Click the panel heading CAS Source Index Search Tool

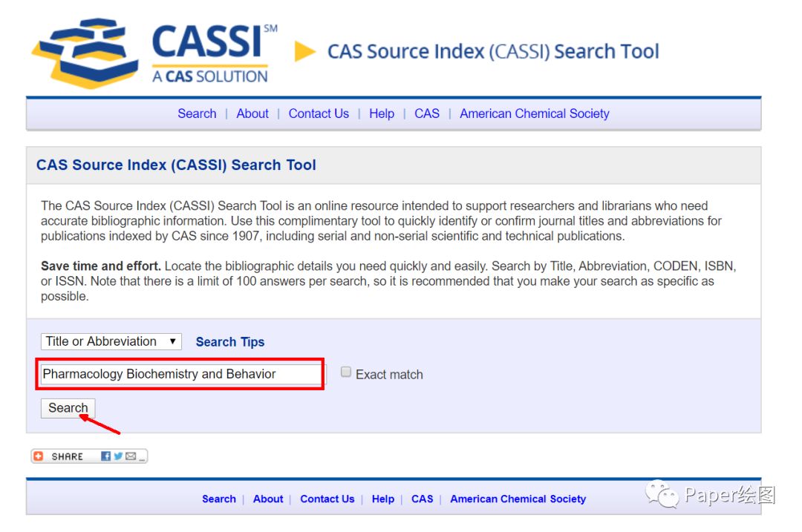176,165
